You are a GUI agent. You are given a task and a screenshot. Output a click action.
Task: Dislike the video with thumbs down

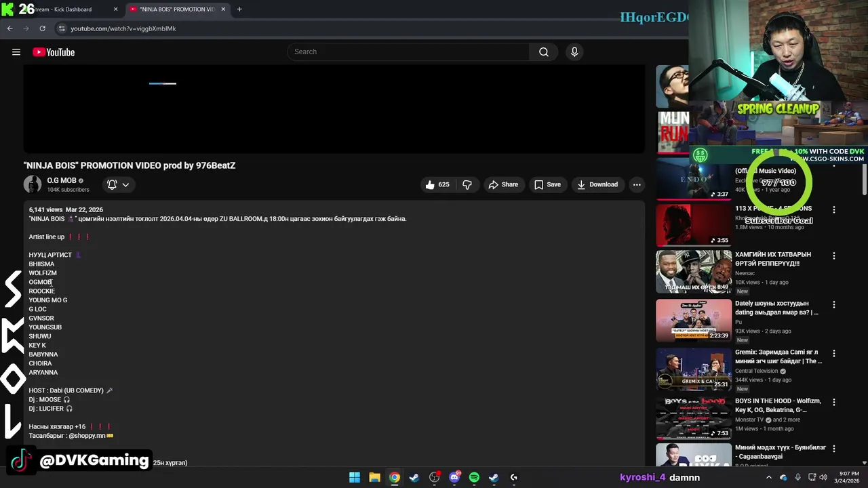pyautogui.click(x=467, y=184)
